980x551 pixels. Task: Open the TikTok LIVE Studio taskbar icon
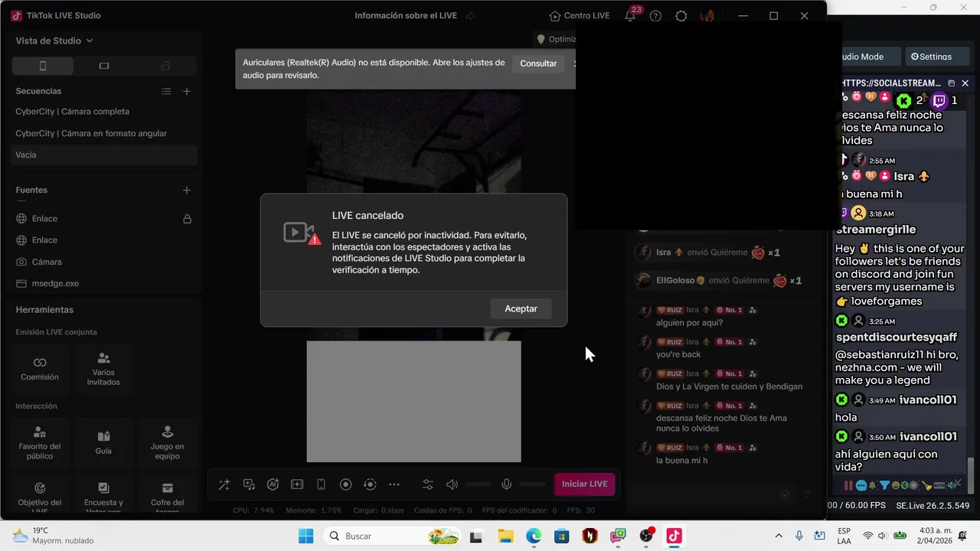coord(674,536)
